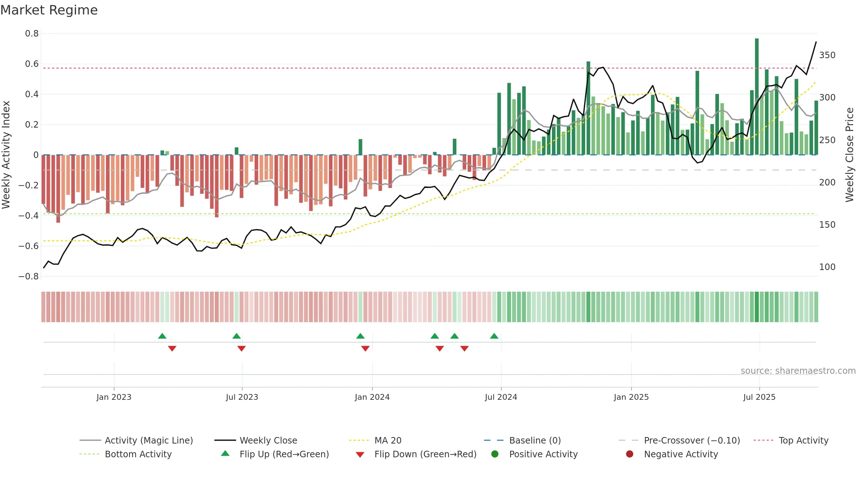Click the flip-up triangle marker before Jan 2024
The image size is (868, 488).
(x=361, y=336)
